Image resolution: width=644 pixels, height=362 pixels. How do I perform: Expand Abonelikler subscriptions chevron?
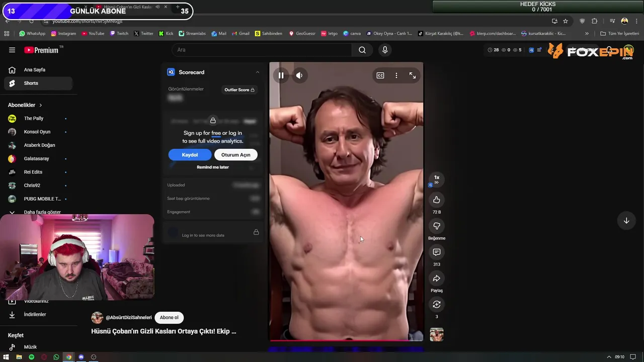(41, 105)
